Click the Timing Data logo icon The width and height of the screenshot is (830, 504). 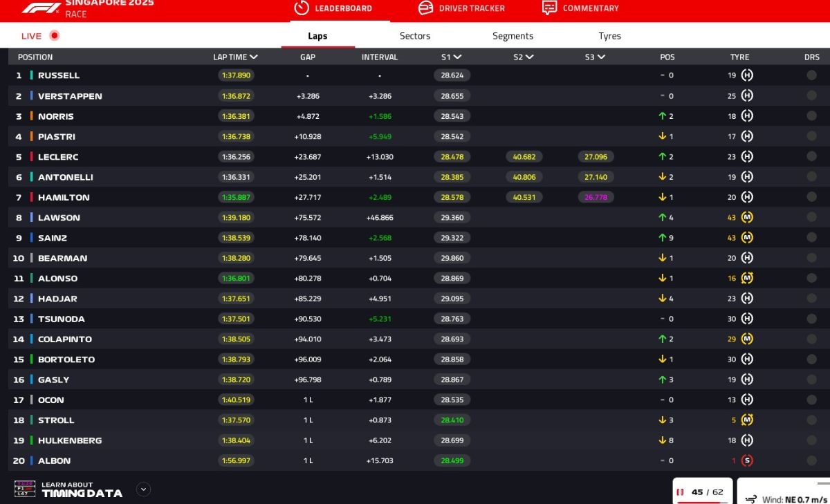[x=25, y=489]
